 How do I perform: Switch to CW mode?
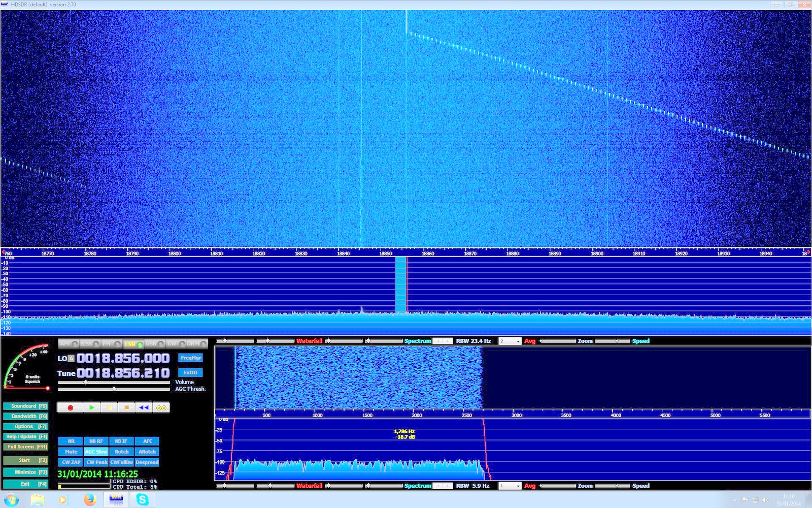[176, 344]
